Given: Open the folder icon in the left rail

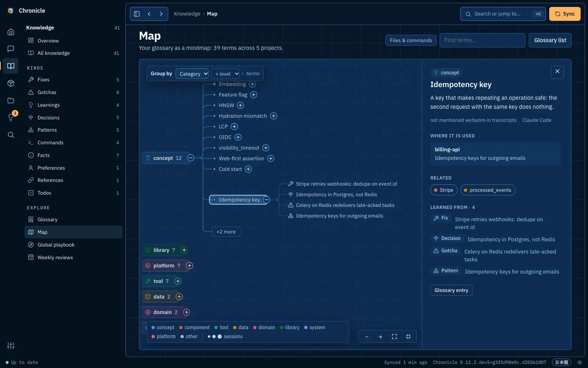Looking at the screenshot, I should [x=11, y=101].
